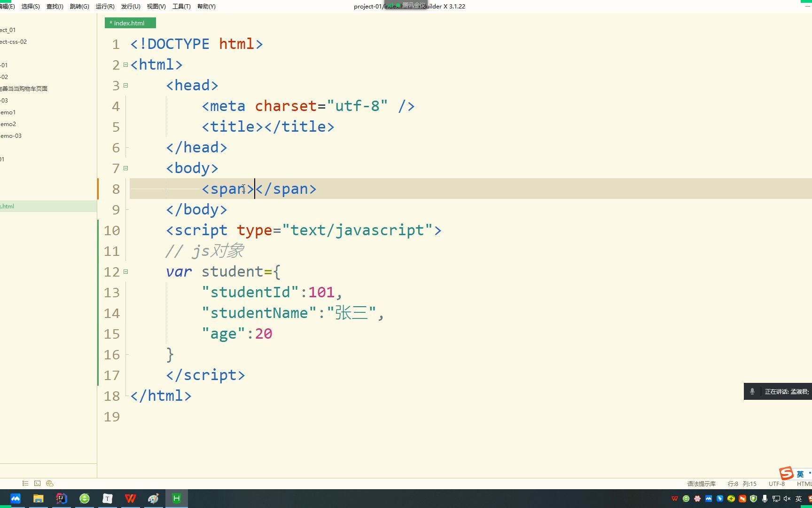
Task: Click the "age" key on line 15
Action: click(x=223, y=333)
